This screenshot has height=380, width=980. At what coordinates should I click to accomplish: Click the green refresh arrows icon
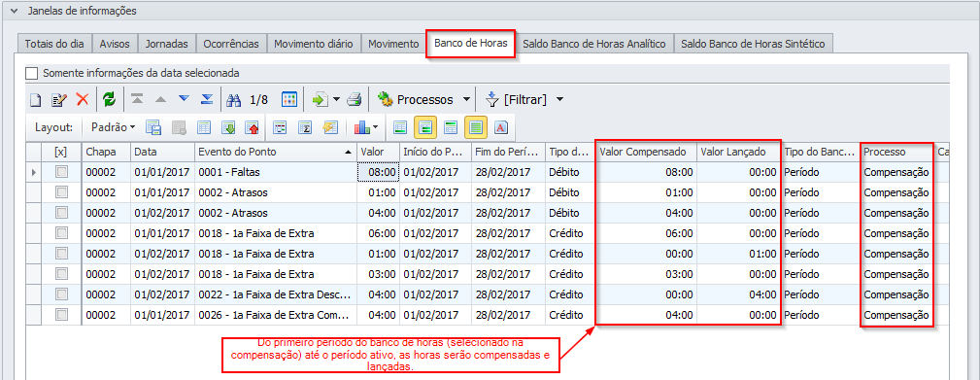[110, 99]
